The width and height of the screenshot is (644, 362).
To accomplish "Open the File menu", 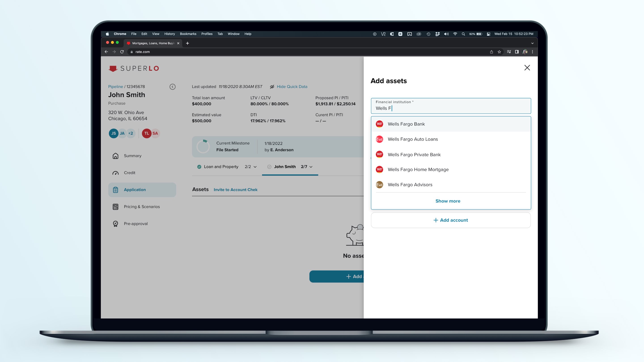I will pyautogui.click(x=134, y=34).
